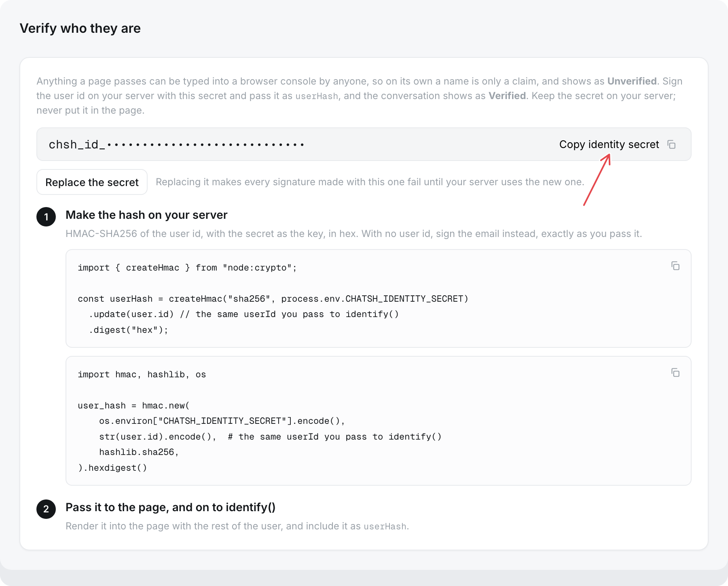Click the bold word Unverified
Image resolution: width=728 pixels, height=586 pixels.
coord(632,81)
